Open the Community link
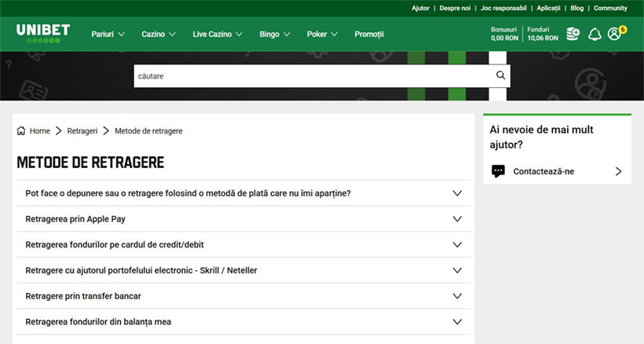The height and width of the screenshot is (344, 644). pos(610,8)
